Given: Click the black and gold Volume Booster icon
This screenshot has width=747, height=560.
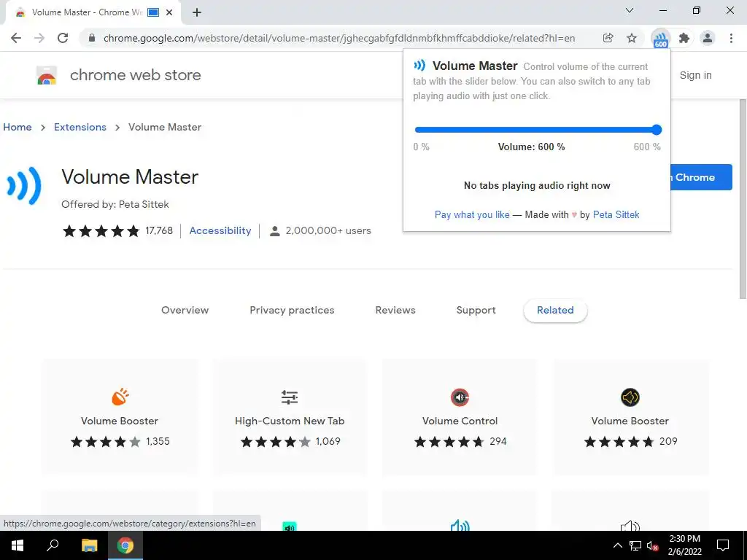Looking at the screenshot, I should coord(630,397).
